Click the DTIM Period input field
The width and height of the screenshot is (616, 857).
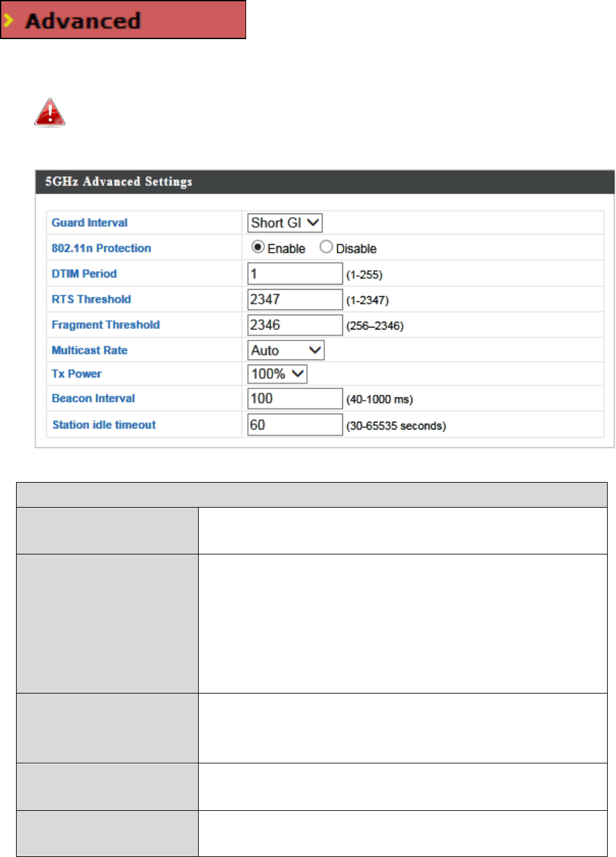tap(296, 274)
